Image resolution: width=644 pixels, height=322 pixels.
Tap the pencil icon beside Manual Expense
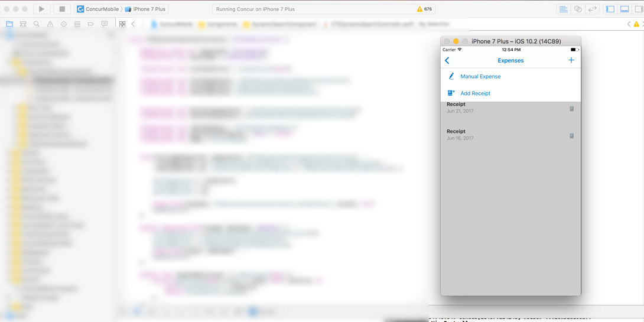pyautogui.click(x=451, y=76)
